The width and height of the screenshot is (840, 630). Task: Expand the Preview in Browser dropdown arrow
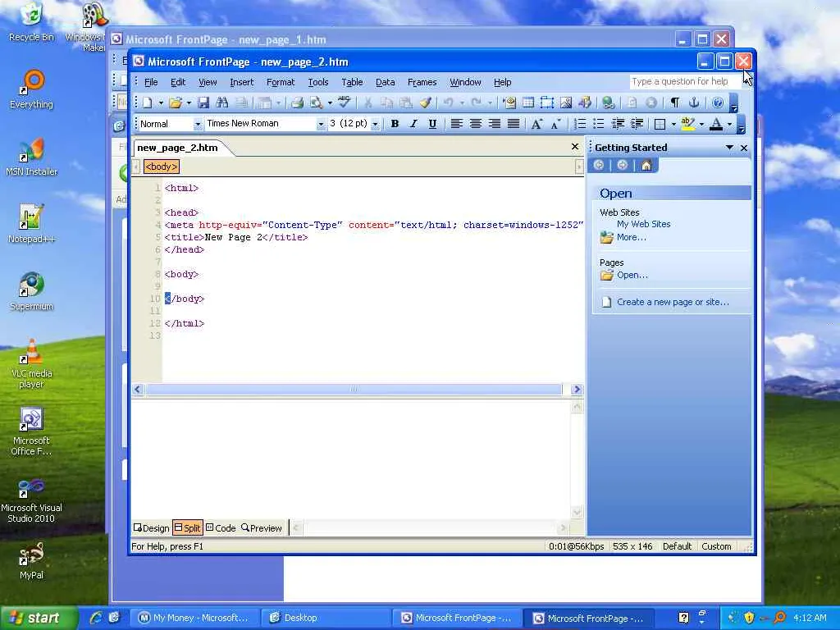[x=330, y=103]
